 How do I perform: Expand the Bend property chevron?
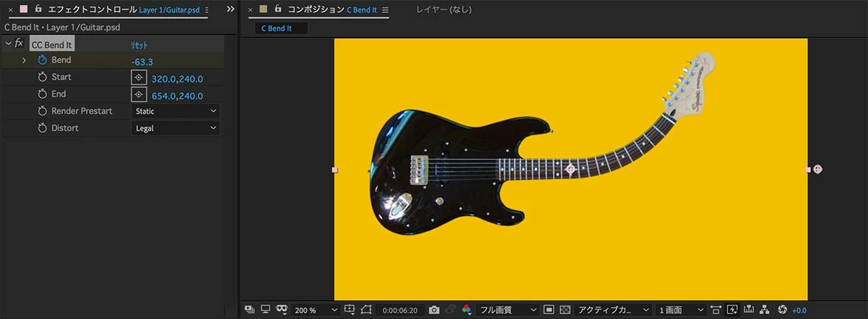coord(24,60)
